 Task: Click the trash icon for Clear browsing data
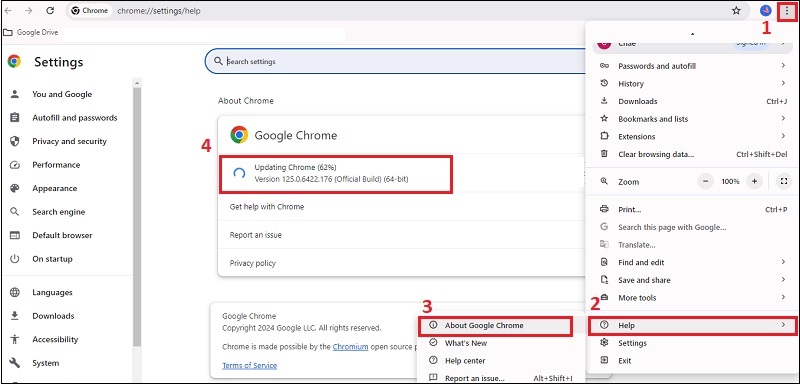(x=605, y=153)
